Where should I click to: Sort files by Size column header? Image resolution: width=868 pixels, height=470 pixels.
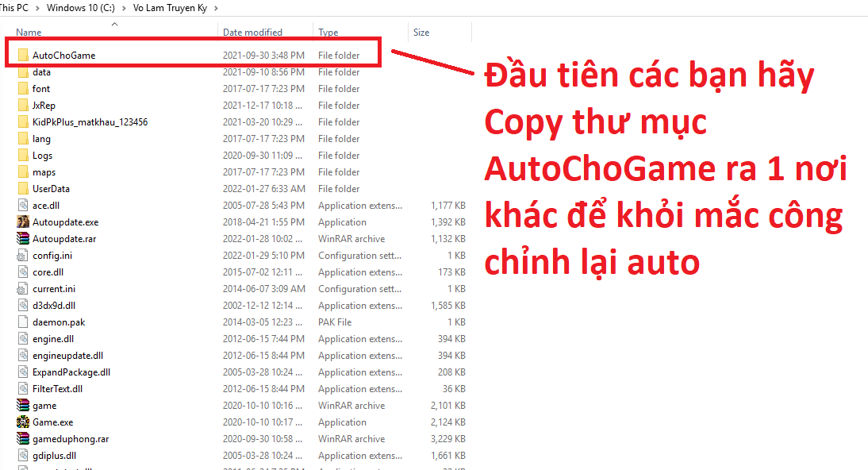421,33
